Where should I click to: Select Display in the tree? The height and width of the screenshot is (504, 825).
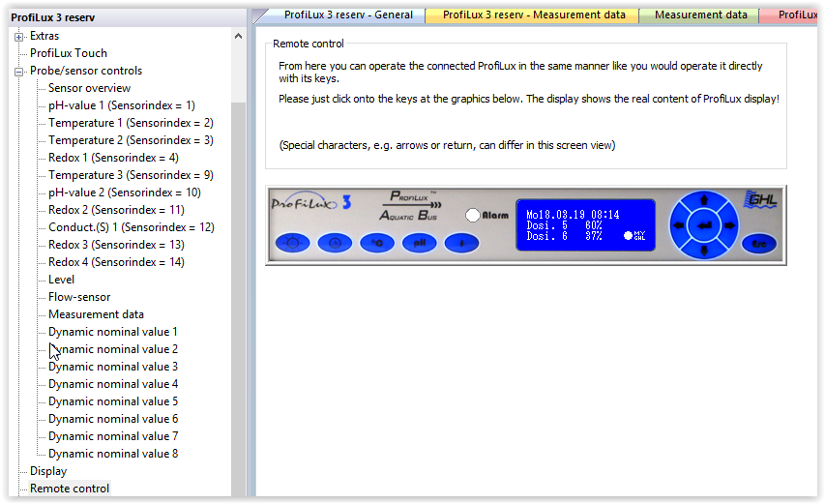48,471
